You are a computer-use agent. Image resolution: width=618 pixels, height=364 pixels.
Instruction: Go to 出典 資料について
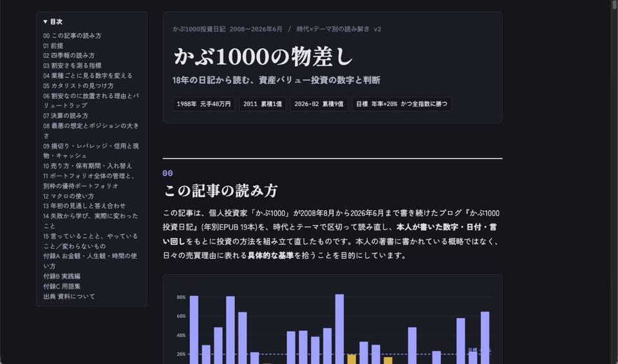69,296
